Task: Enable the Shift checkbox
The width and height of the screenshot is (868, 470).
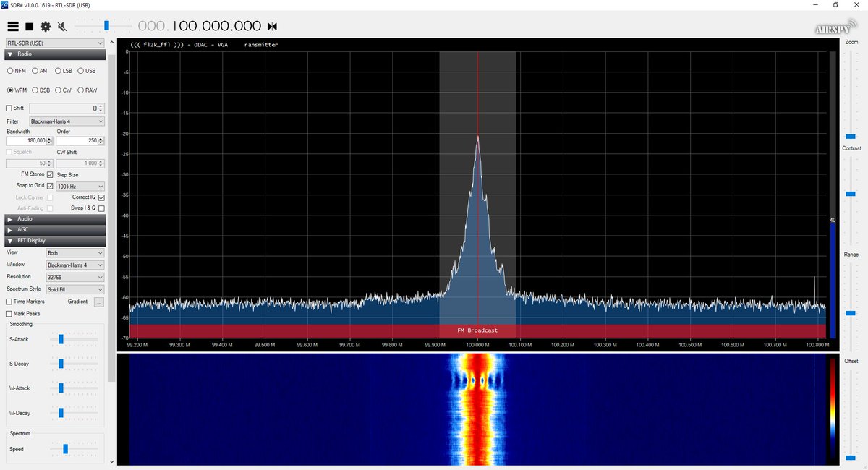Action: tap(9, 108)
